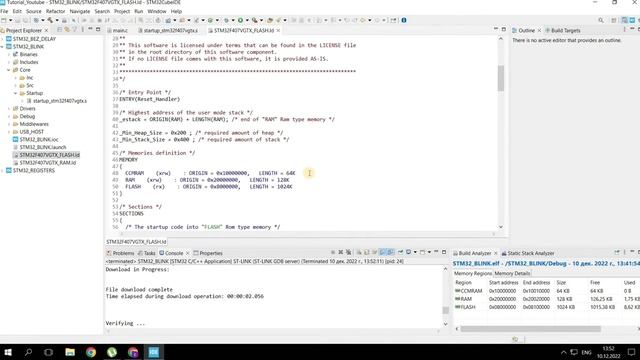Open Project Explorer view menu dots
The height and width of the screenshot is (360, 640).
click(x=82, y=30)
